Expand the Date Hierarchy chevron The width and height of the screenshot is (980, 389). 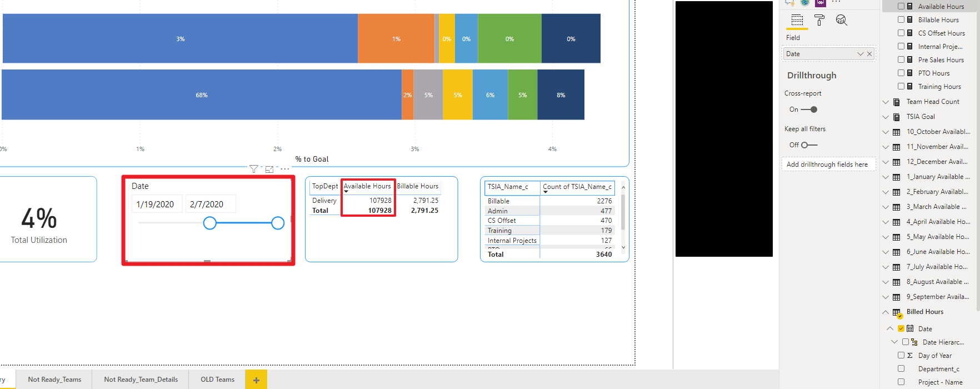(894, 342)
